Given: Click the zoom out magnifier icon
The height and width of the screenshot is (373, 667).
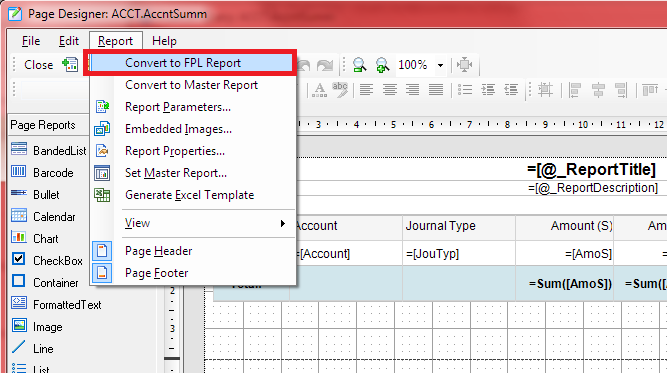Looking at the screenshot, I should point(359,65).
